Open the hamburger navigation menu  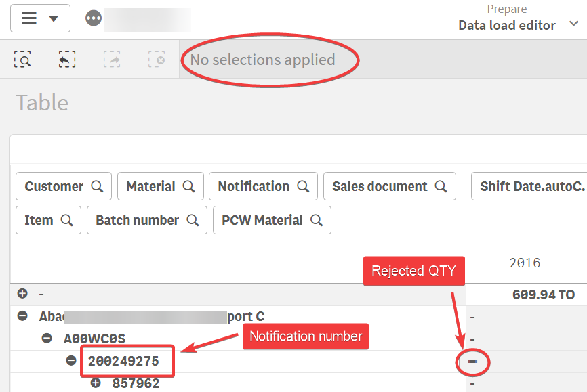(39, 18)
